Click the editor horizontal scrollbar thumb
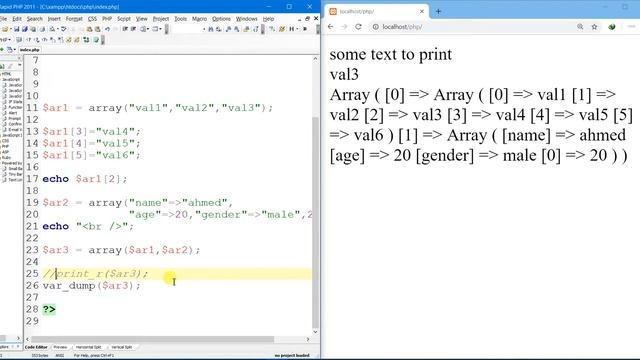The width and height of the screenshot is (640, 360). click(152, 339)
